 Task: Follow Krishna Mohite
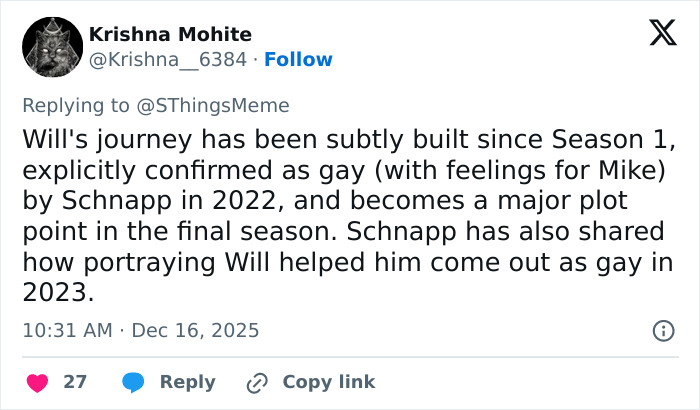pos(298,59)
